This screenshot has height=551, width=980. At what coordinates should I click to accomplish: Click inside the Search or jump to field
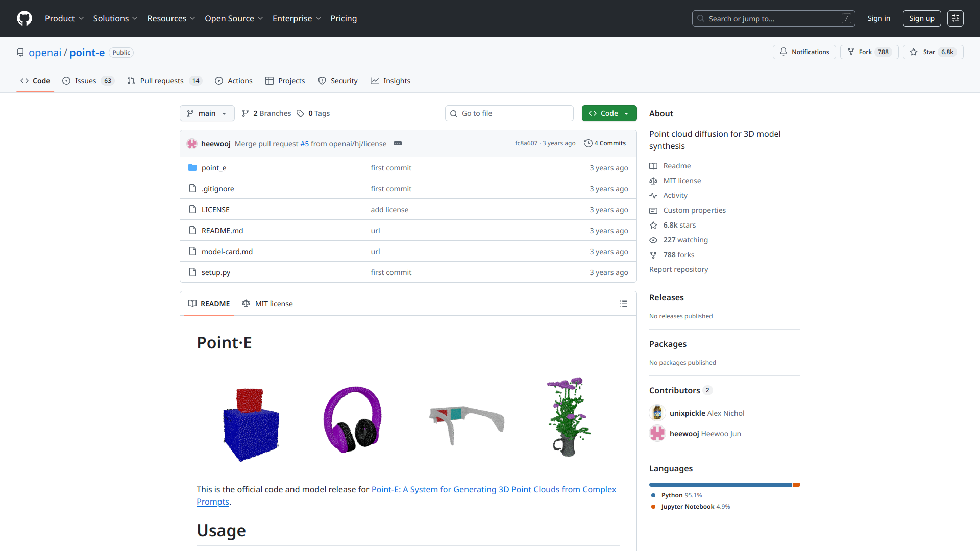coord(766,18)
